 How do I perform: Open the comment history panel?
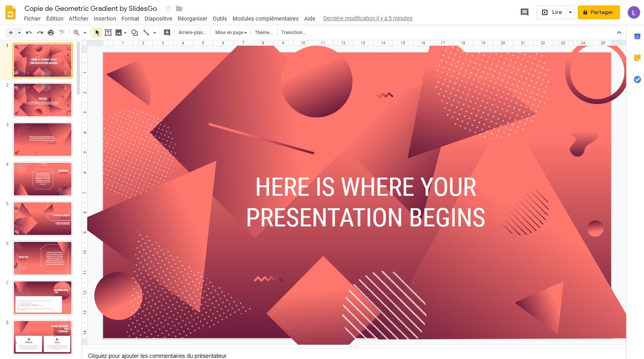[524, 12]
